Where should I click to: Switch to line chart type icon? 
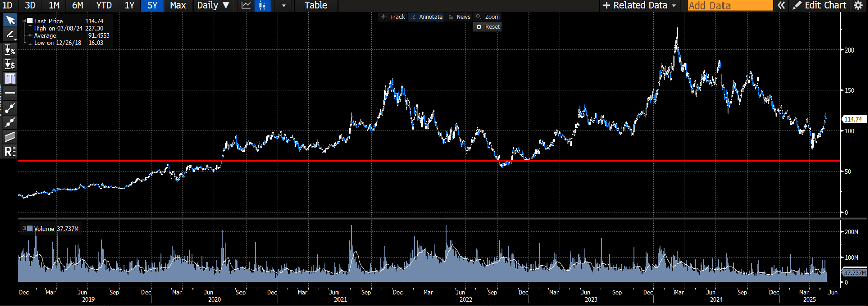246,5
